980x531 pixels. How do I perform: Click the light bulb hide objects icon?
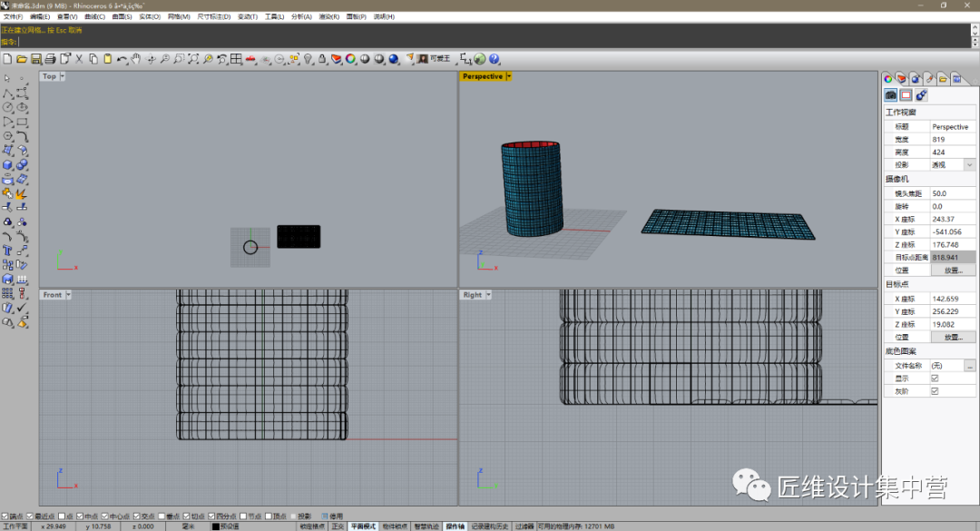pyautogui.click(x=309, y=59)
